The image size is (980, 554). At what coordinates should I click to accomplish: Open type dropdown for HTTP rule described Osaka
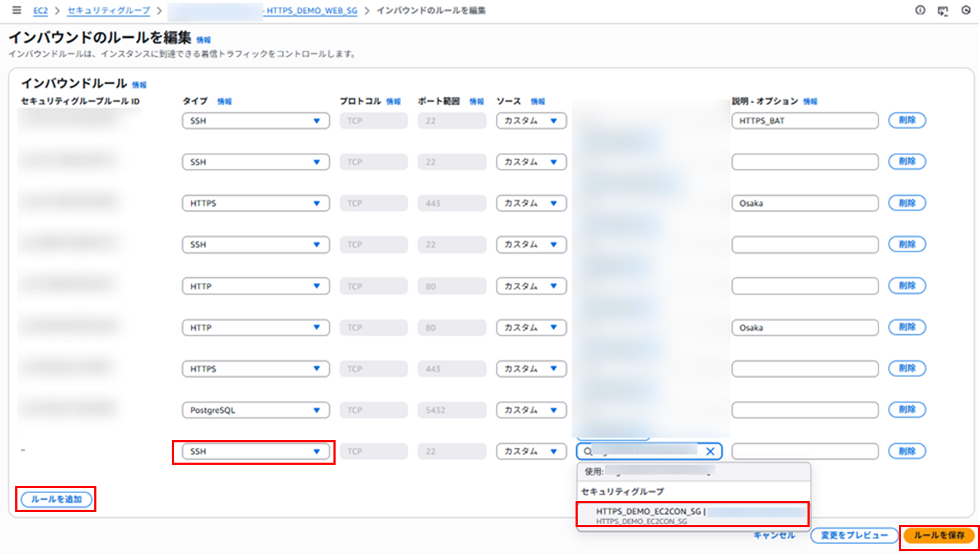coord(256,328)
